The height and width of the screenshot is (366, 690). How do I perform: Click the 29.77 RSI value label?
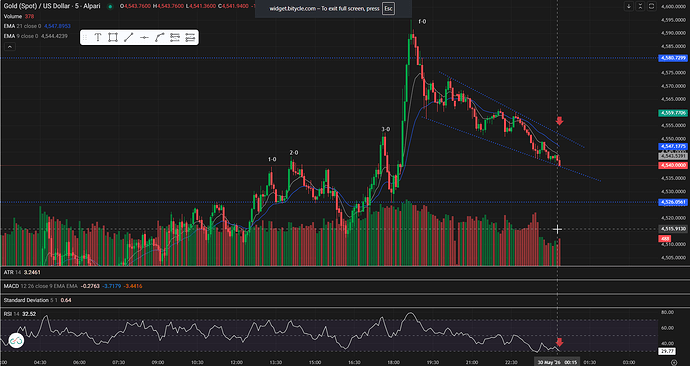[667, 351]
